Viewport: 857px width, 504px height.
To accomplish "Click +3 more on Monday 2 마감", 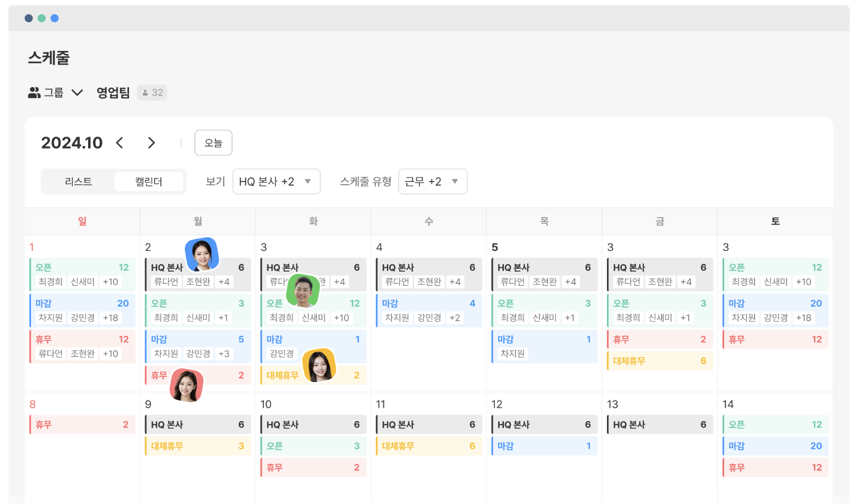I will pos(224,354).
